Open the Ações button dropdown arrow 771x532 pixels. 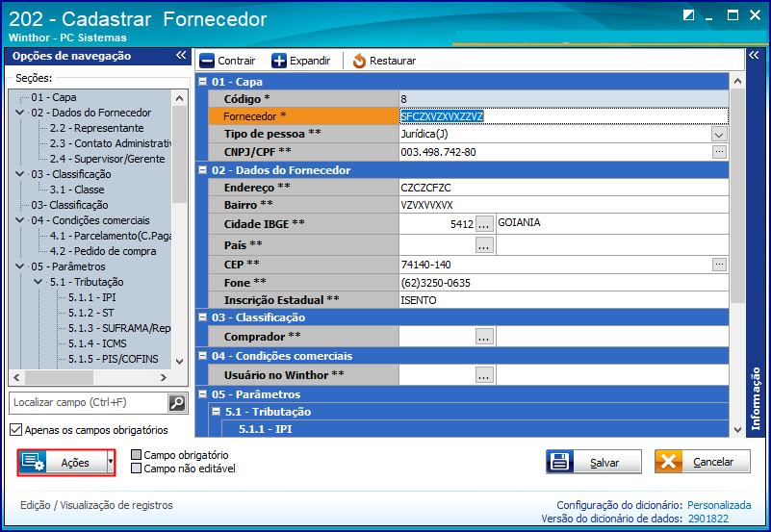click(111, 462)
